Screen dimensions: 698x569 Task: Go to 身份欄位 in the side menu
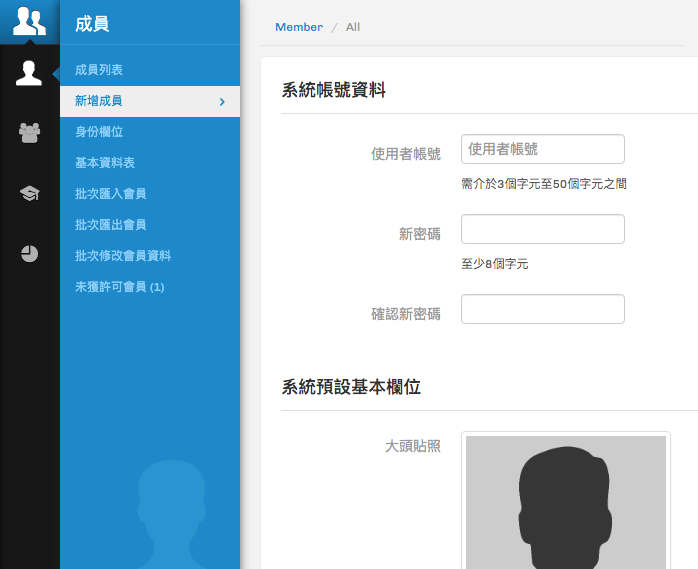[x=99, y=132]
